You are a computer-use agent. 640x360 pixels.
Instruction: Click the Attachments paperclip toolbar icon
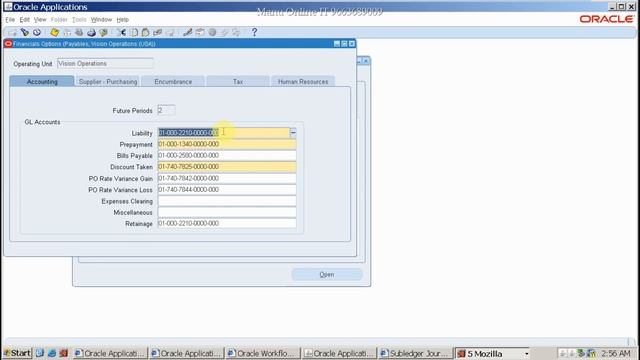pyautogui.click(x=224, y=32)
